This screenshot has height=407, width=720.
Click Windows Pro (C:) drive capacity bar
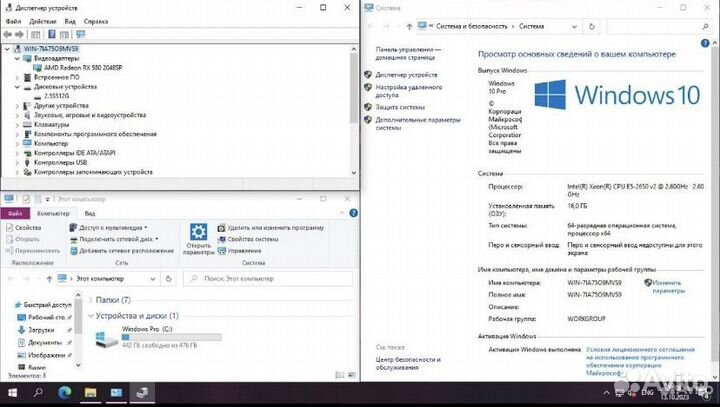[157, 337]
